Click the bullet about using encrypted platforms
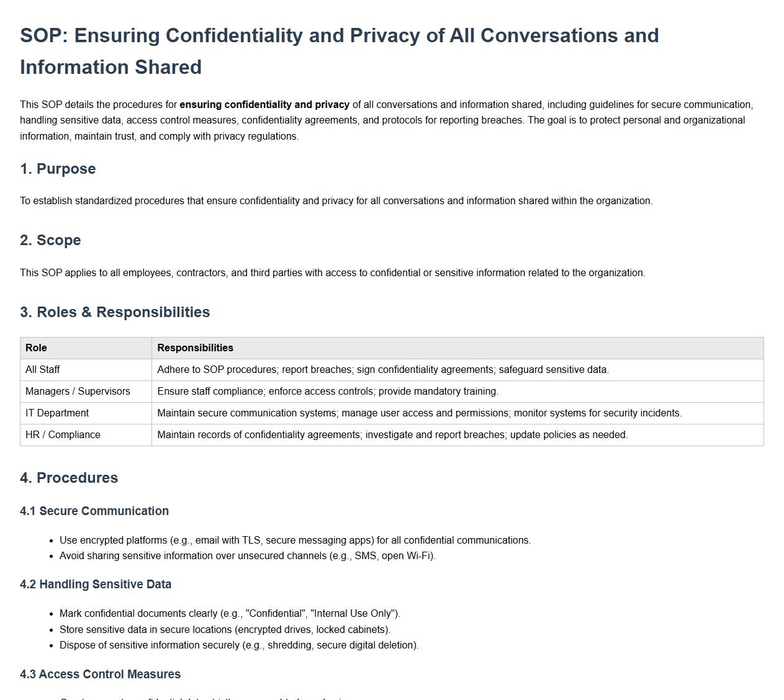784x700 pixels. click(295, 541)
